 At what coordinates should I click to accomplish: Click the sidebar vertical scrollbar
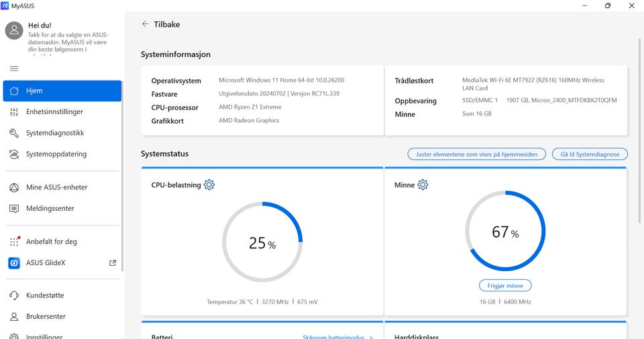coord(122,176)
